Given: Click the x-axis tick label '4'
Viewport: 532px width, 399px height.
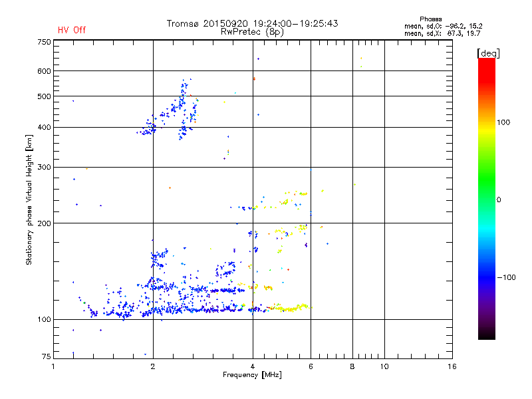Looking at the screenshot, I should 253,366.
